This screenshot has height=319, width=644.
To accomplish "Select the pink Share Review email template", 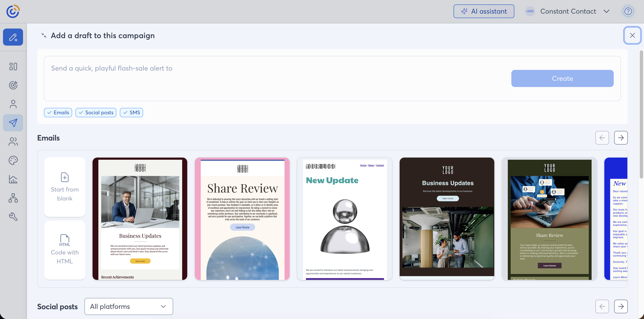I will [x=242, y=219].
